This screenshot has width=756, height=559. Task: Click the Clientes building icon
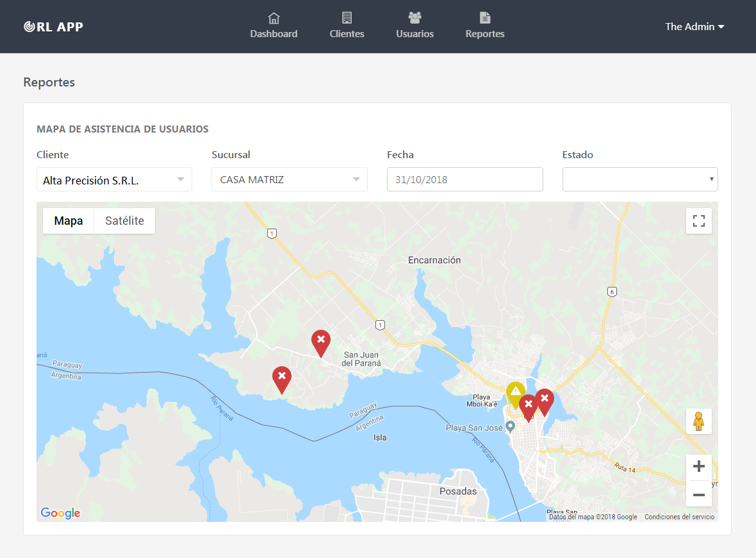pos(347,18)
